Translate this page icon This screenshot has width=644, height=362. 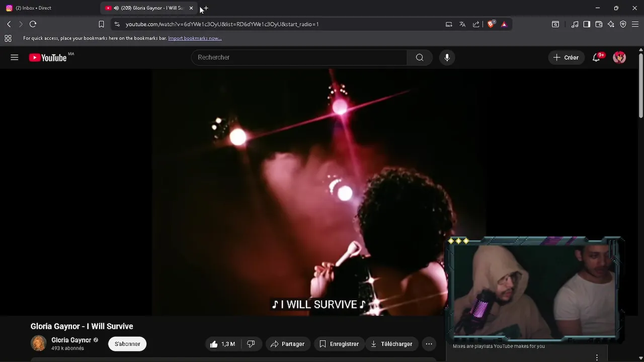pyautogui.click(x=462, y=24)
